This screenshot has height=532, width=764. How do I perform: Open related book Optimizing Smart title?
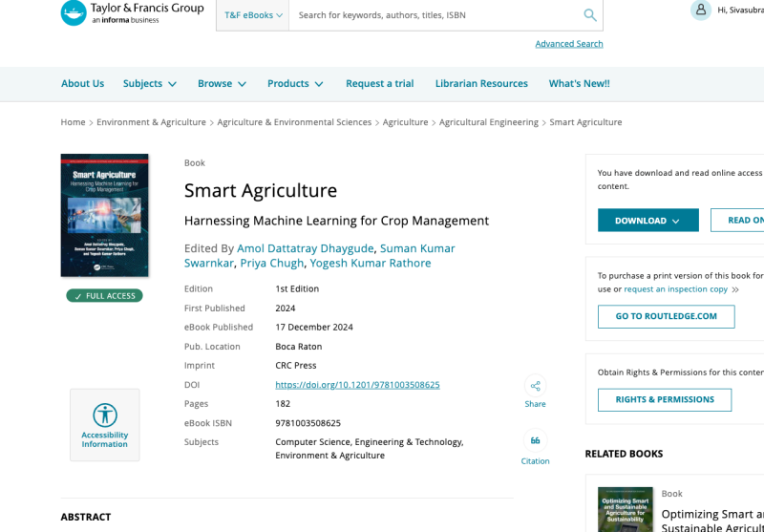(712, 521)
